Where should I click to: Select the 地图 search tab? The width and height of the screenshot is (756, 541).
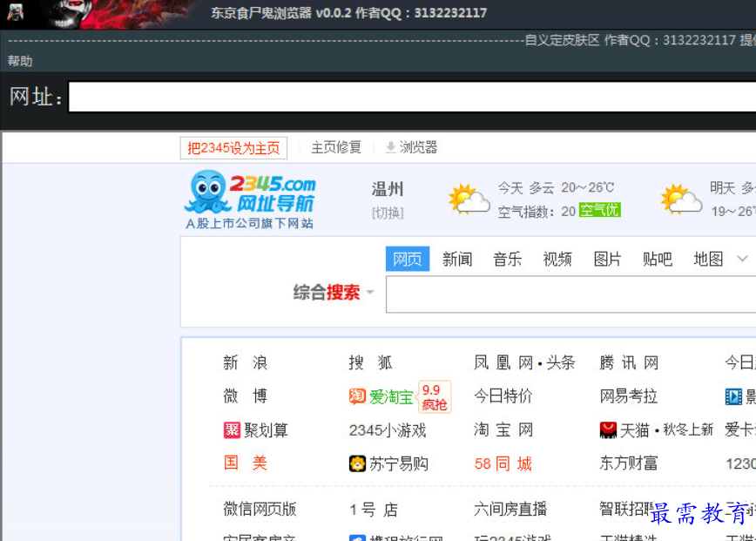coord(708,259)
